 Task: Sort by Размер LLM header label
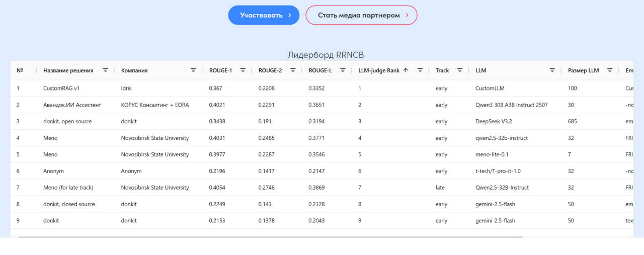pyautogui.click(x=583, y=70)
